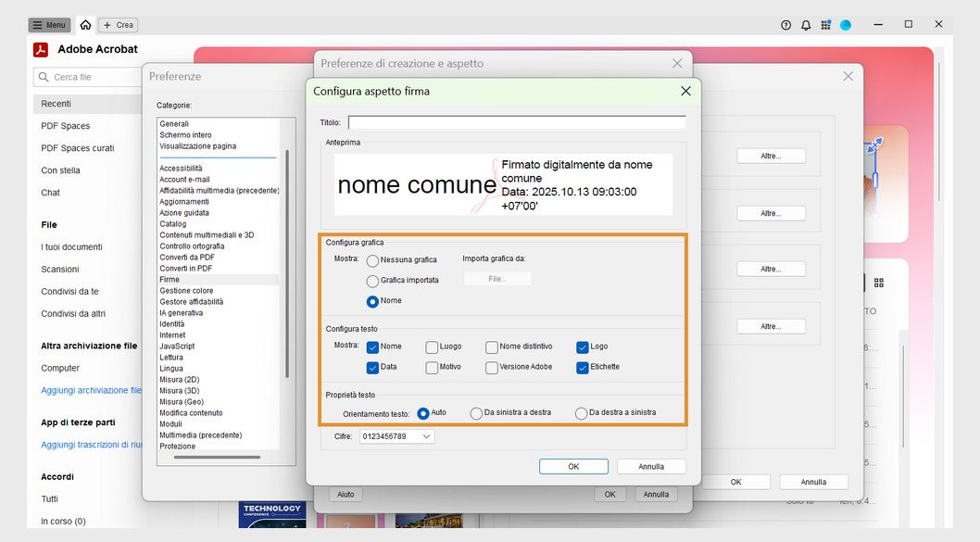Confirm with the OK button

(x=572, y=466)
